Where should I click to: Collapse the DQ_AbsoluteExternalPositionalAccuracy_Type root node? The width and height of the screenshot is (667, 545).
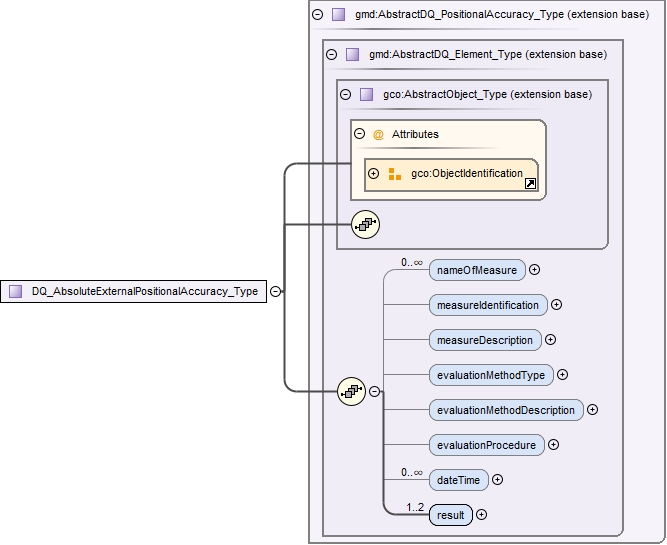pos(275,292)
